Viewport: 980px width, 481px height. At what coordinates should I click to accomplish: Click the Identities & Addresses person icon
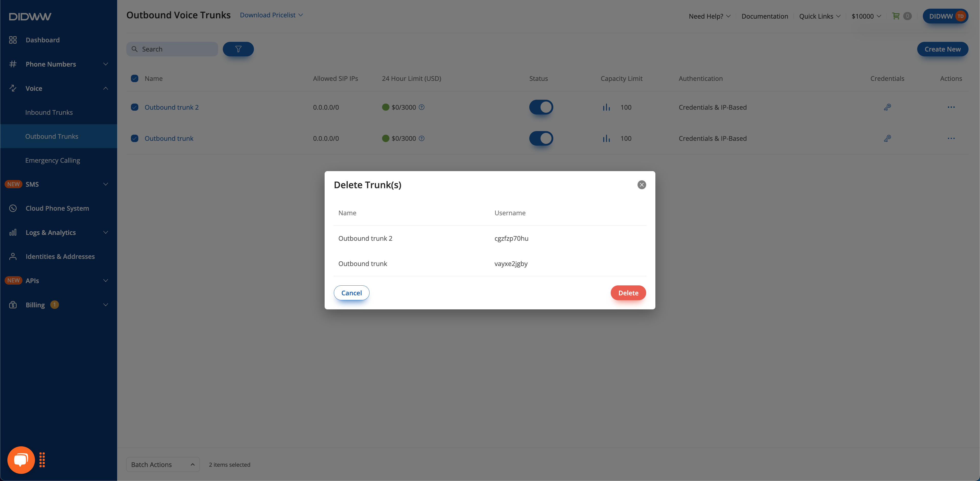(x=13, y=256)
